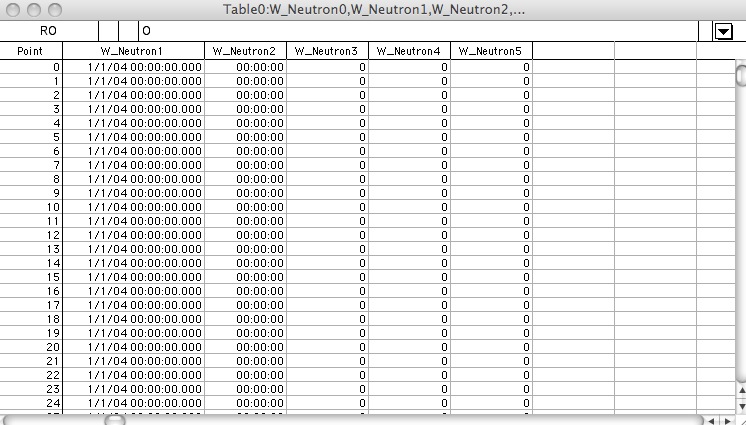Click the scroll left arrow
Image resolution: width=746 pixels, height=425 pixels.
712,421
